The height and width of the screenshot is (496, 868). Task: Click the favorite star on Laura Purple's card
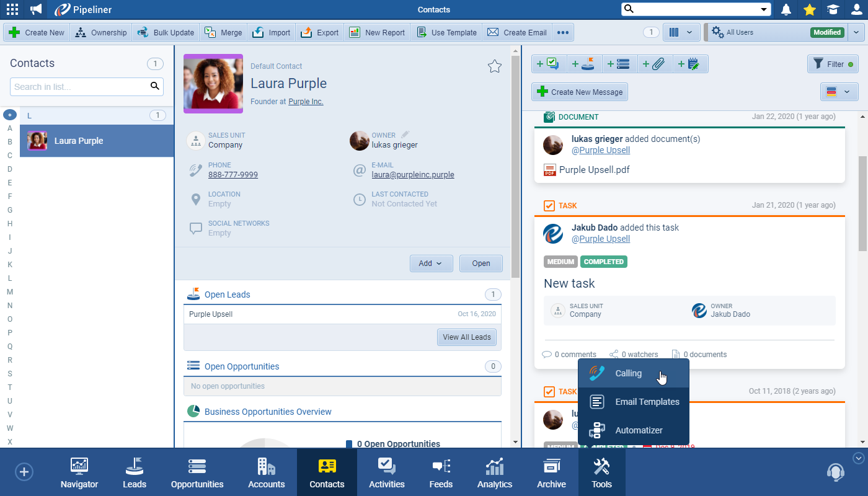tap(494, 66)
